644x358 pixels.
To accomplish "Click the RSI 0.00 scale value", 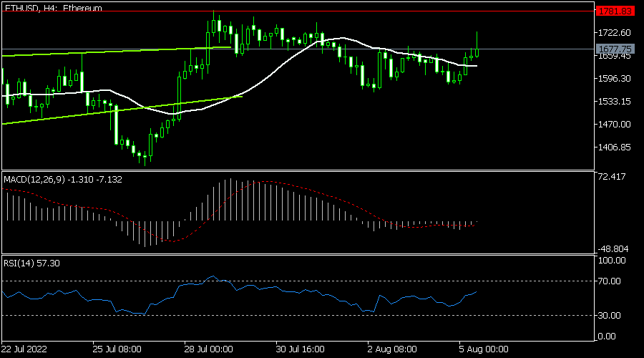I will tap(607, 337).
